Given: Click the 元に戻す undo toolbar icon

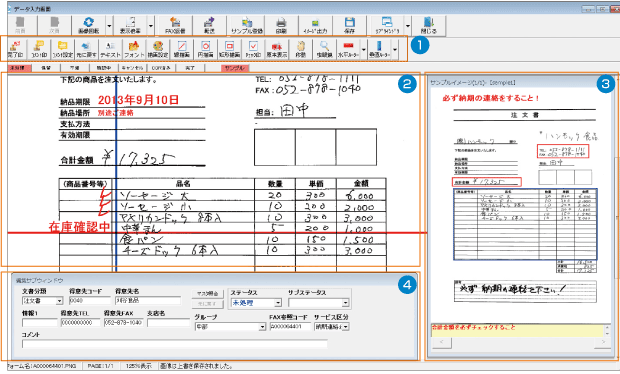Looking at the screenshot, I should [86, 49].
